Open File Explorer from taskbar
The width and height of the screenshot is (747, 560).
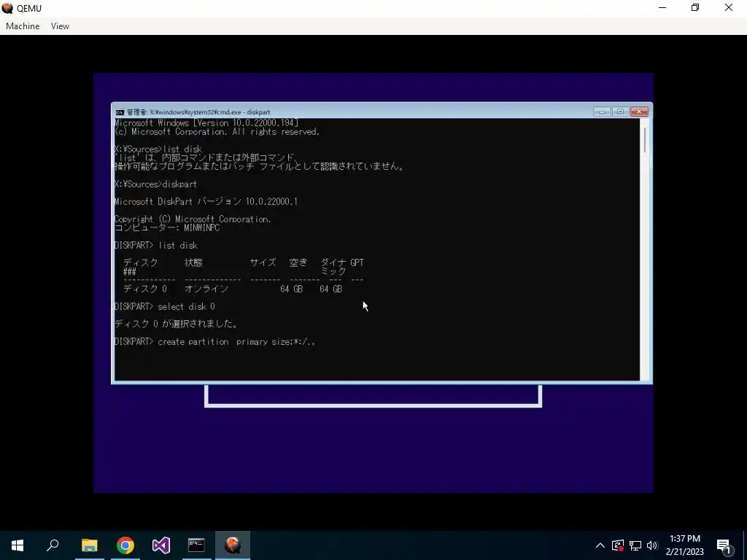click(89, 545)
